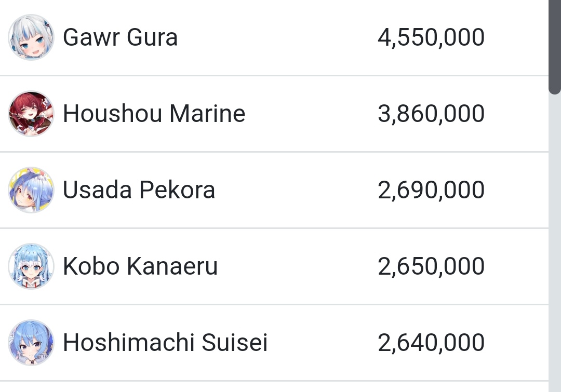
Task: Click the 4,550,000 subscriber count
Action: pos(431,37)
